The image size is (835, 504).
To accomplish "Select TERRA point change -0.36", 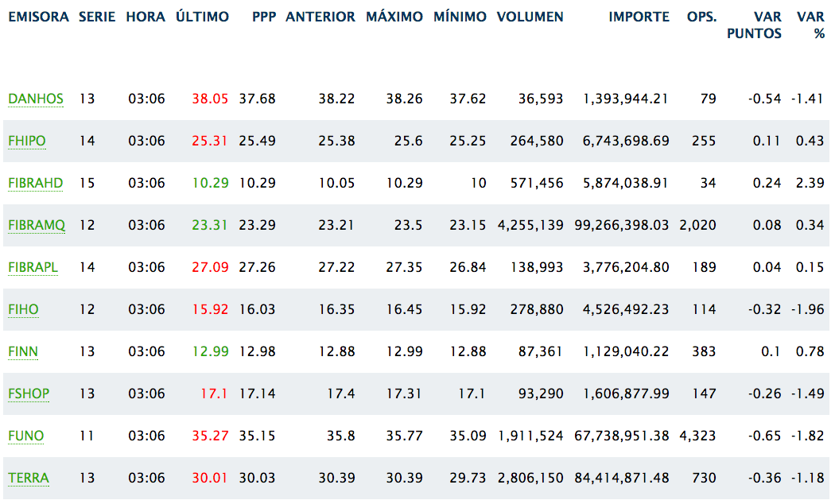I will tap(765, 478).
